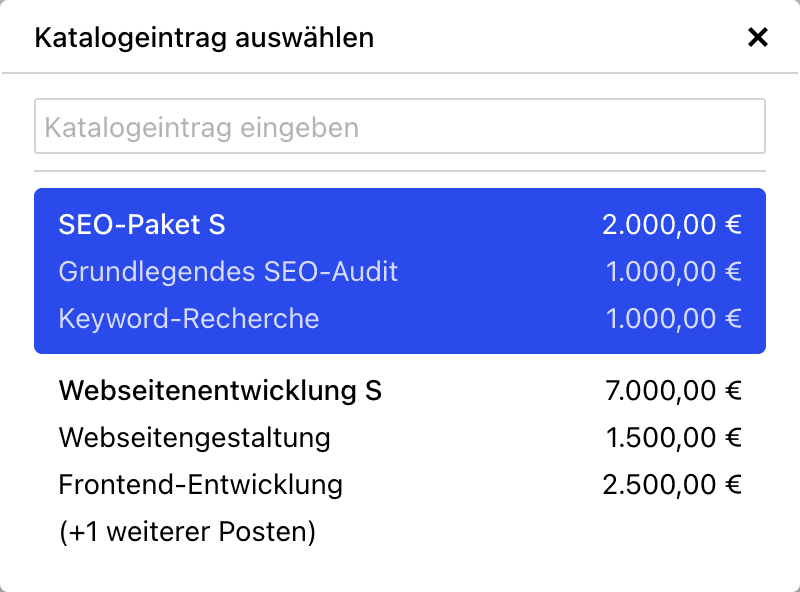This screenshot has height=592, width=800.
Task: Click the Katalogeintrag auswählen dialog title
Action: tap(204, 38)
